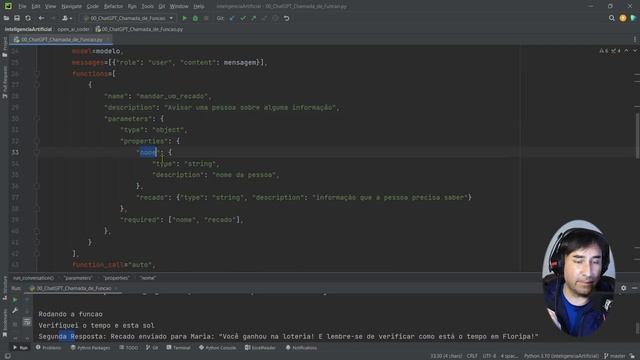Click the Open folder icon in main toolbar
640x360 pixels.
(7, 18)
